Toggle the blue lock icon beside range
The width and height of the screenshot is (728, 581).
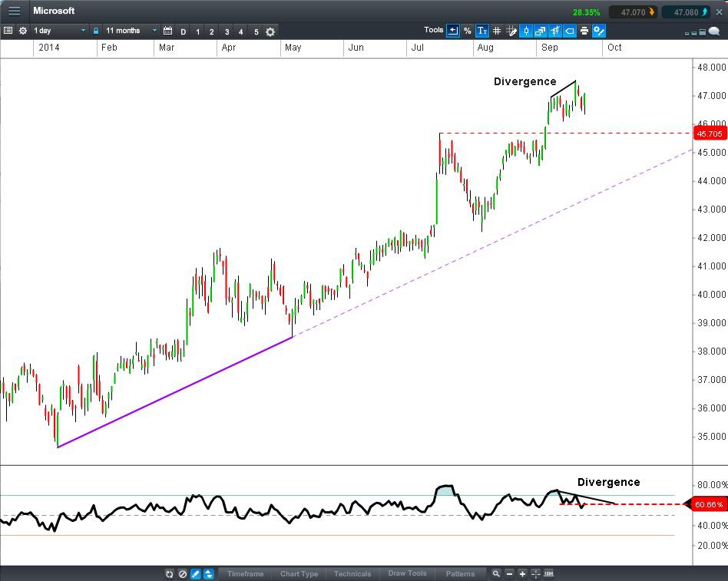coord(96,31)
